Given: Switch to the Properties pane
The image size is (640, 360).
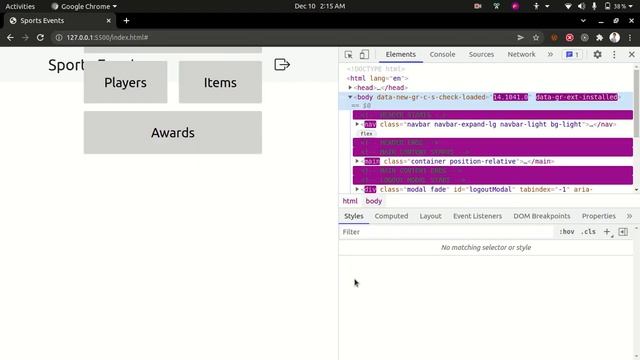Looking at the screenshot, I should click(598, 216).
